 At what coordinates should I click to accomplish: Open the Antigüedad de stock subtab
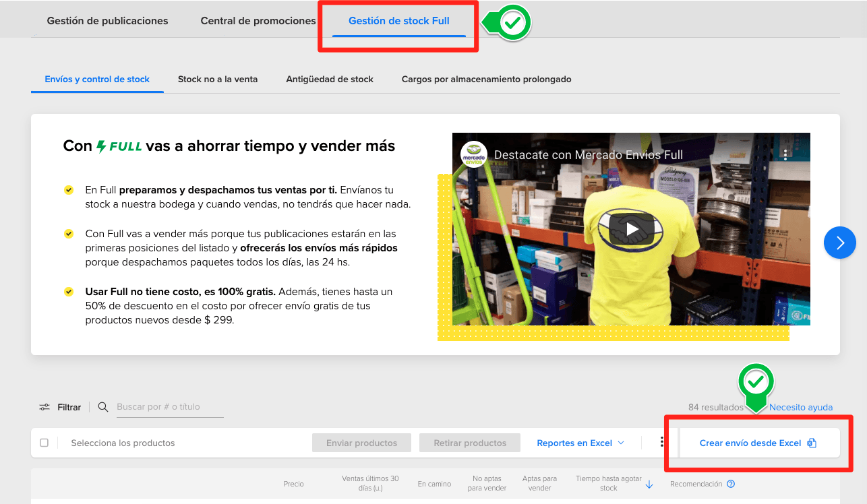click(330, 79)
